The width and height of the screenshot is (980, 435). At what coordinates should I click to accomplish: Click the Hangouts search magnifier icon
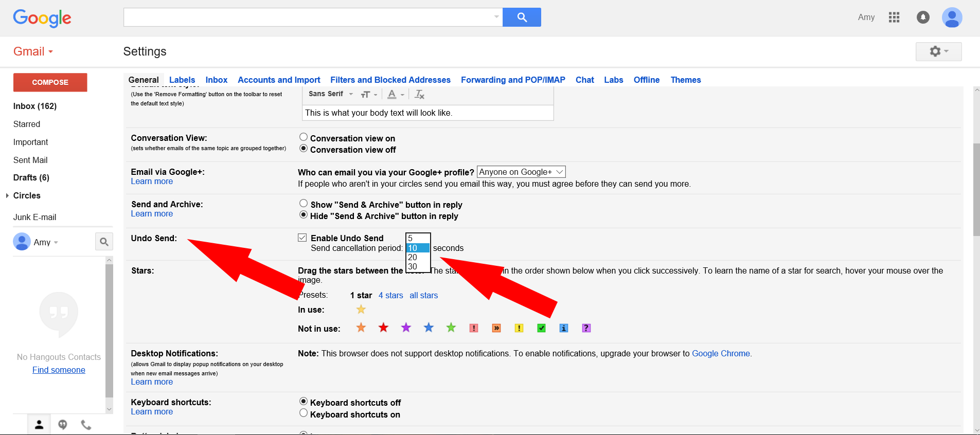pos(104,242)
